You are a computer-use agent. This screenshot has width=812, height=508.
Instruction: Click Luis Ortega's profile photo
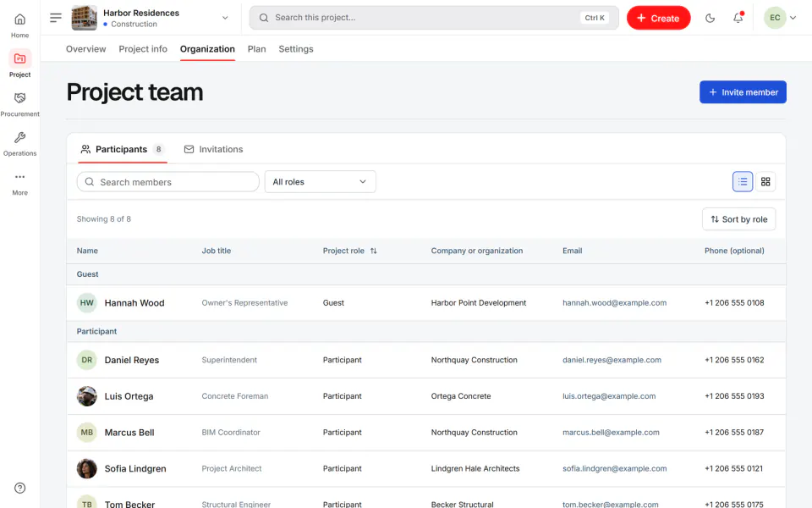point(87,396)
